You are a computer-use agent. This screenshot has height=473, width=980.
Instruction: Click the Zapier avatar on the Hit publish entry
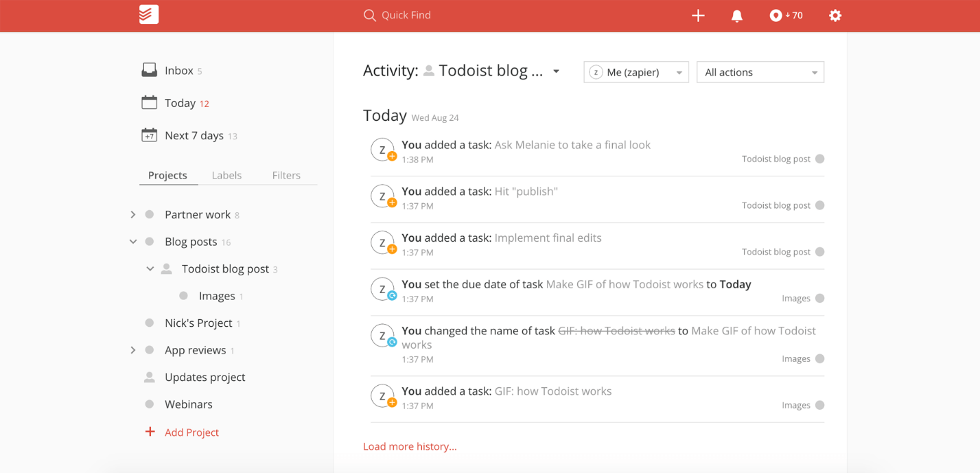pos(383,196)
